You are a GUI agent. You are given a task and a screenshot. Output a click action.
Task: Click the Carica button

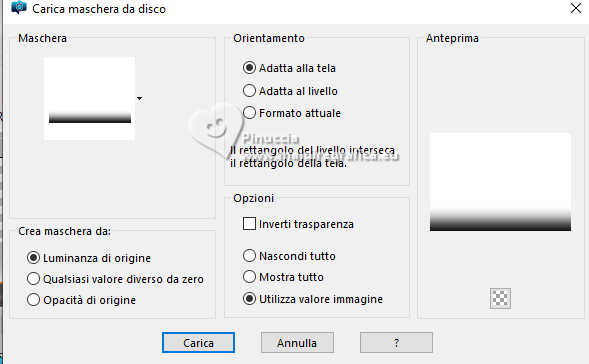(198, 343)
